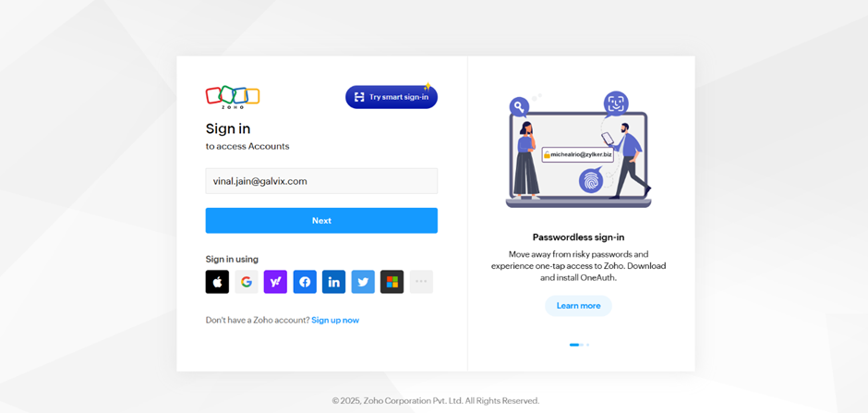Viewport: 868px width, 413px height.
Task: Sign in using the Twitter icon
Action: pos(363,282)
